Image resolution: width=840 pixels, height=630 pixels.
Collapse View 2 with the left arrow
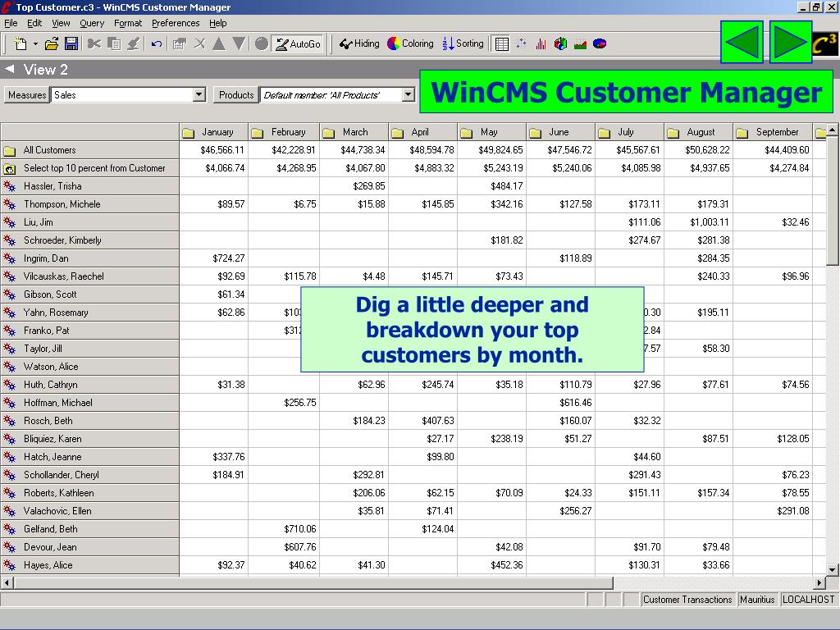(x=9, y=69)
